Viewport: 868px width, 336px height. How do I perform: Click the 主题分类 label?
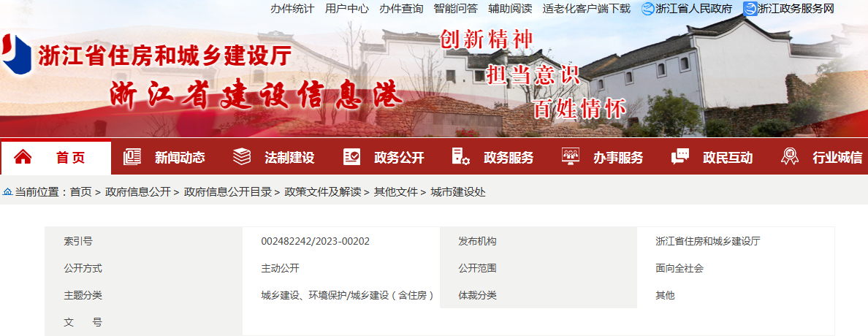(x=83, y=295)
